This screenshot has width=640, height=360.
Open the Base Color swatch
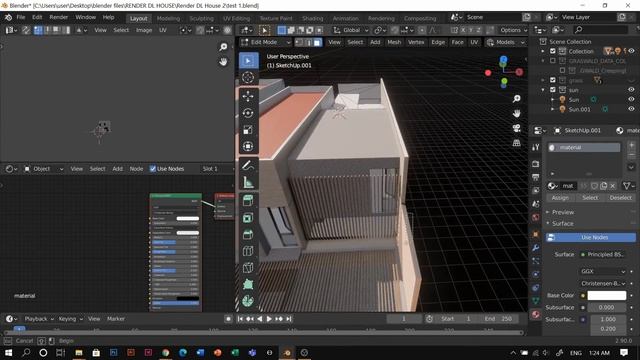click(607, 295)
